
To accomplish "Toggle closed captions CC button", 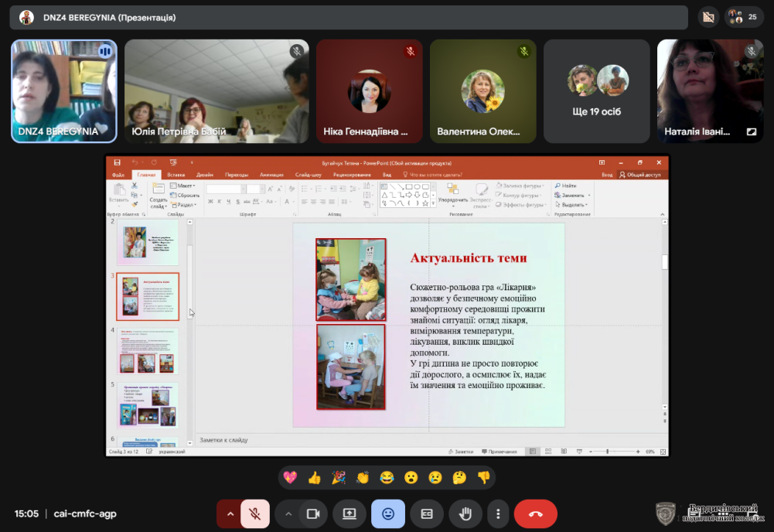I will click(x=427, y=513).
